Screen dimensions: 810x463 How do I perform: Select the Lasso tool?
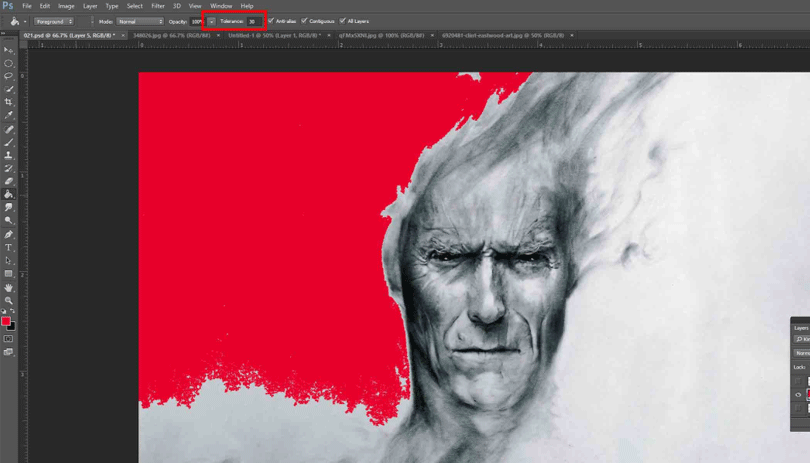coord(9,76)
